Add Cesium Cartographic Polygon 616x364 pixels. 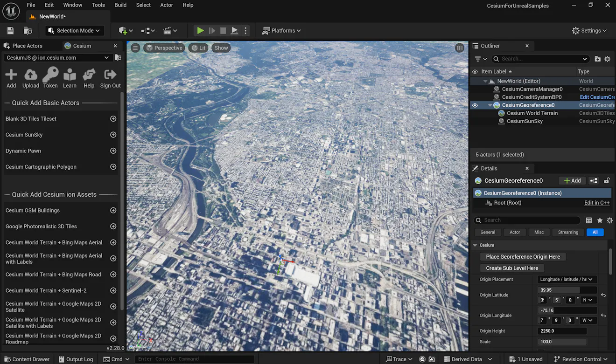(x=113, y=167)
